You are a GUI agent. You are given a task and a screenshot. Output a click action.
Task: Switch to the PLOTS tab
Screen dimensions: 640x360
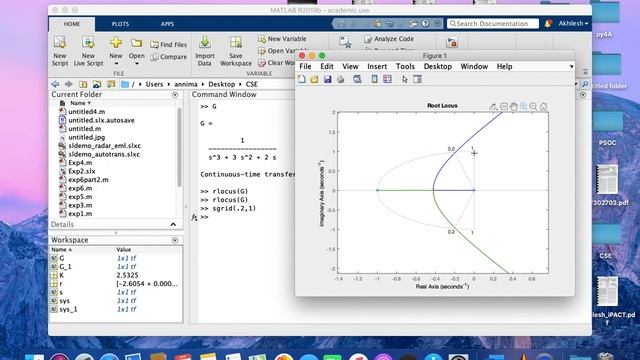click(120, 24)
